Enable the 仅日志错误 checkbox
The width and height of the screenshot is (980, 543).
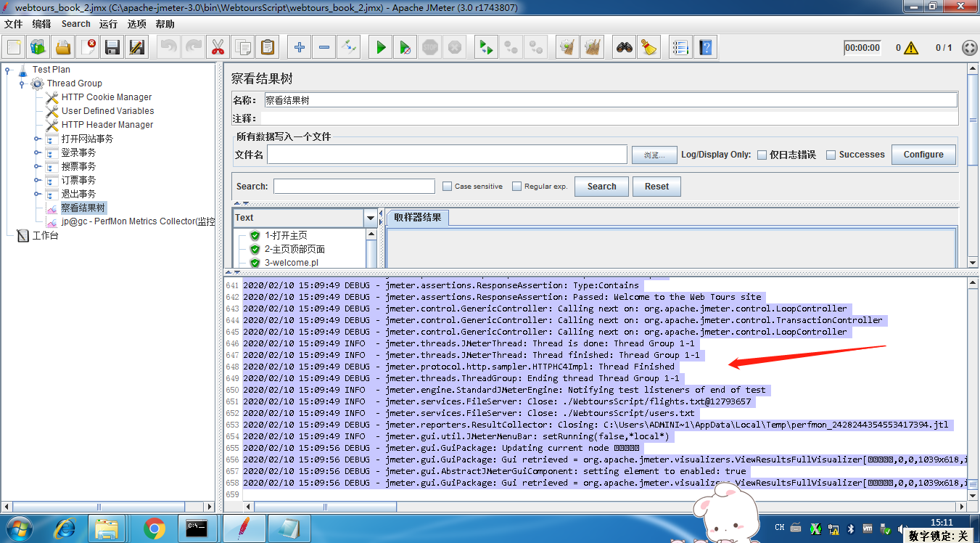[762, 155]
